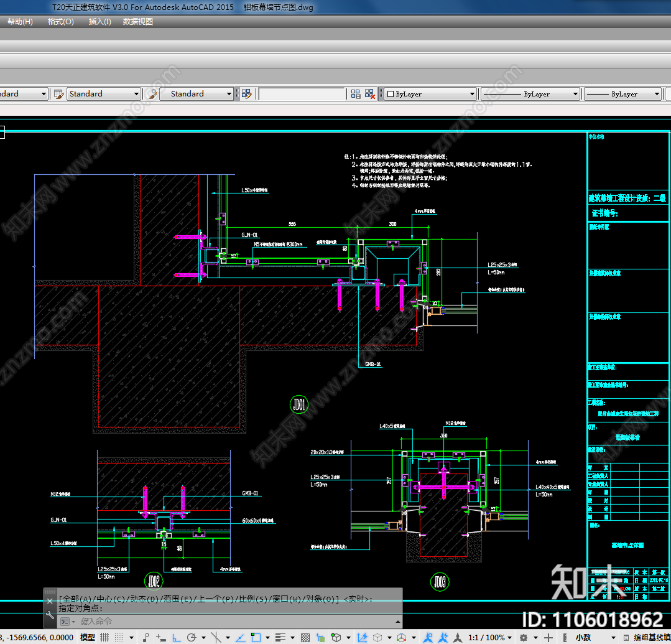671x644 pixels.
Task: Close the command line panel
Action: (50, 601)
